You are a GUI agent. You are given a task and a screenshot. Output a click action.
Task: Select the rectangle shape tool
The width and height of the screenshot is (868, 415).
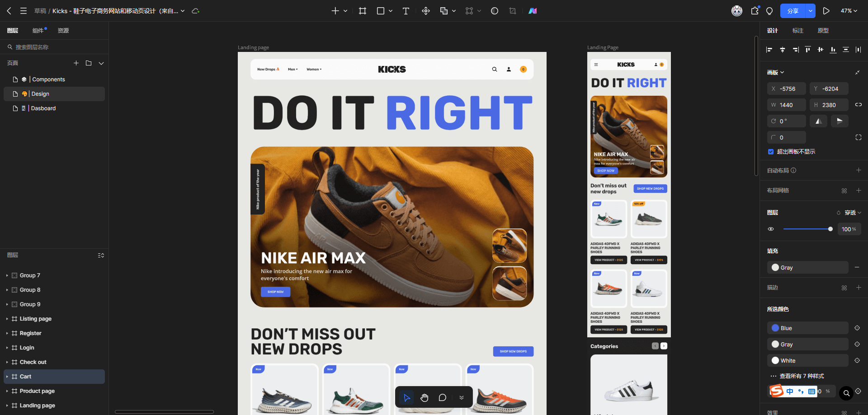(381, 11)
